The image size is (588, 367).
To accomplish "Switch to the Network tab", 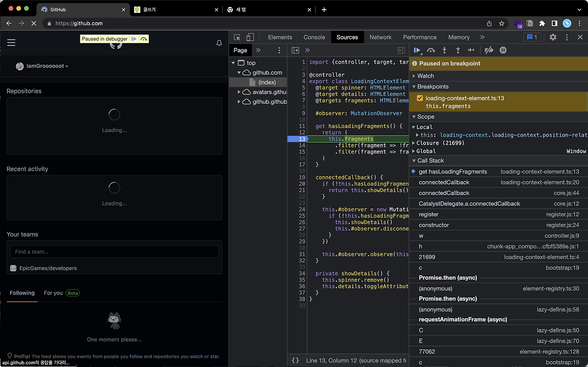I will [x=380, y=38].
